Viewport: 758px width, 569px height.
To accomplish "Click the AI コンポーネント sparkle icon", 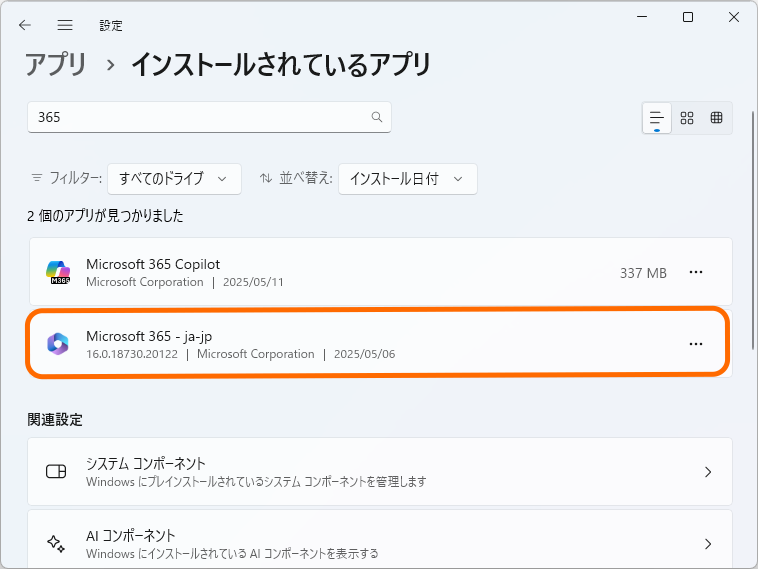I will pyautogui.click(x=56, y=543).
